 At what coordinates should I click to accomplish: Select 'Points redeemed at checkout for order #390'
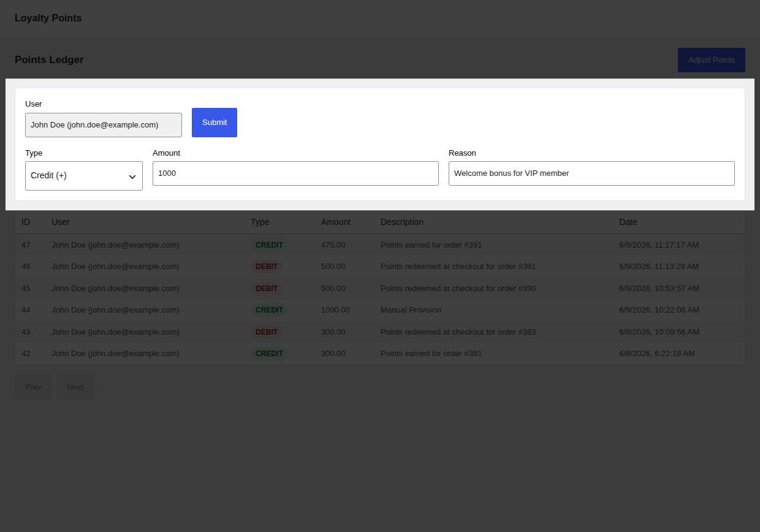(x=458, y=289)
